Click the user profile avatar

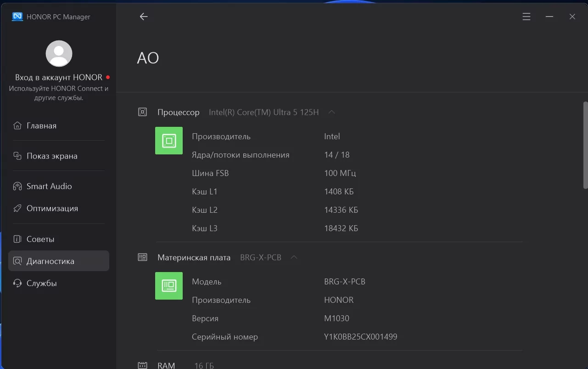[x=59, y=53]
